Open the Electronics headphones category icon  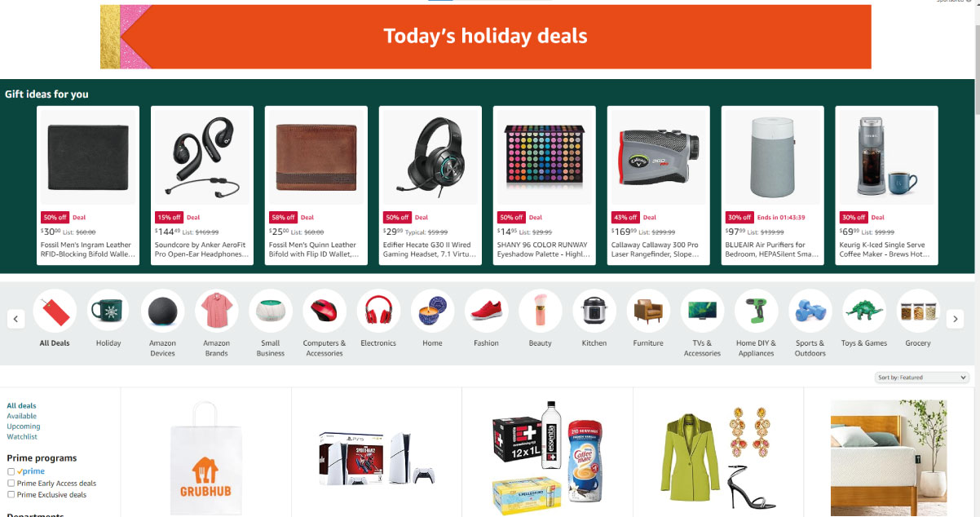(x=378, y=311)
